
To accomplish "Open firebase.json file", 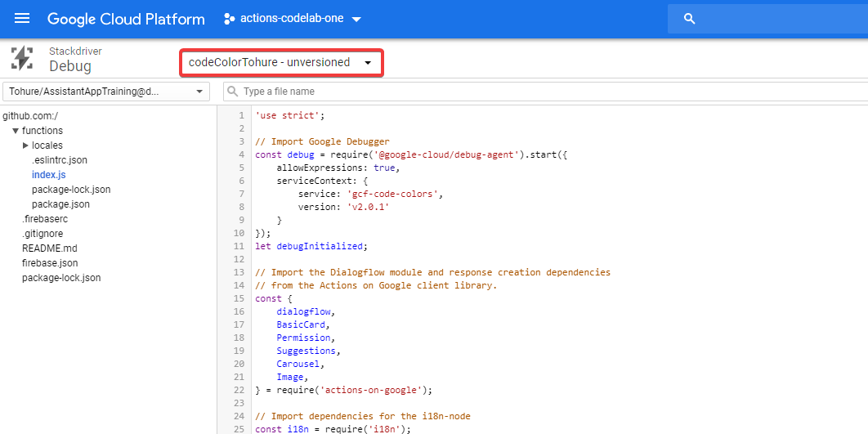I will point(50,263).
